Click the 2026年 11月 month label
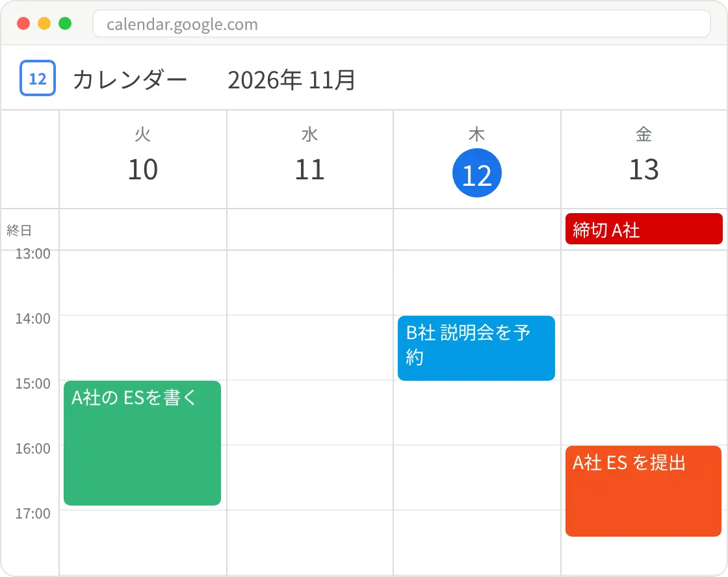This screenshot has width=728, height=577. click(x=292, y=80)
